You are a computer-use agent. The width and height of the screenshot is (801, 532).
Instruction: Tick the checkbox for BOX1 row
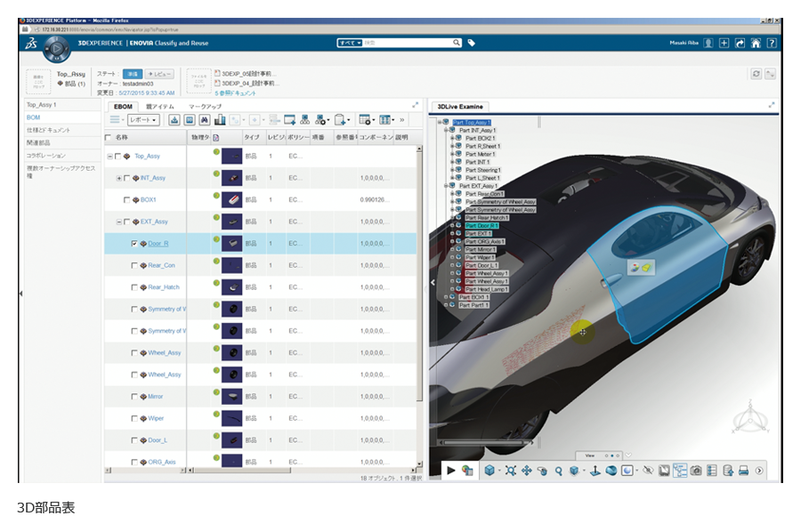(127, 200)
